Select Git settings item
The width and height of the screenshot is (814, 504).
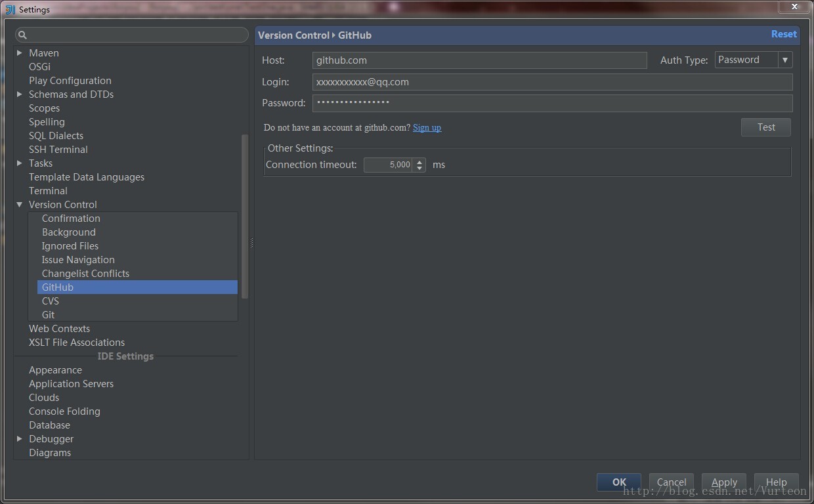point(48,314)
